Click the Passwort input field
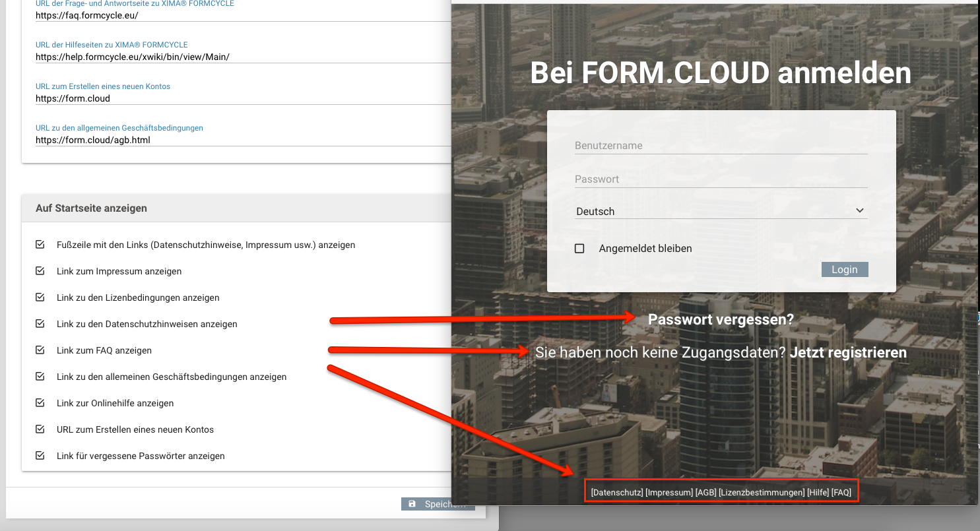Image resolution: width=980 pixels, height=531 pixels. tap(721, 179)
